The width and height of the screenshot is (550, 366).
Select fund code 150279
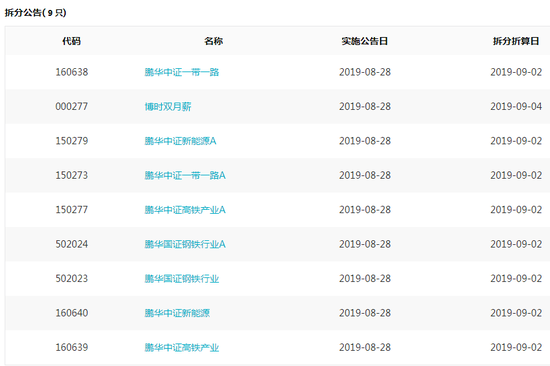click(x=72, y=141)
